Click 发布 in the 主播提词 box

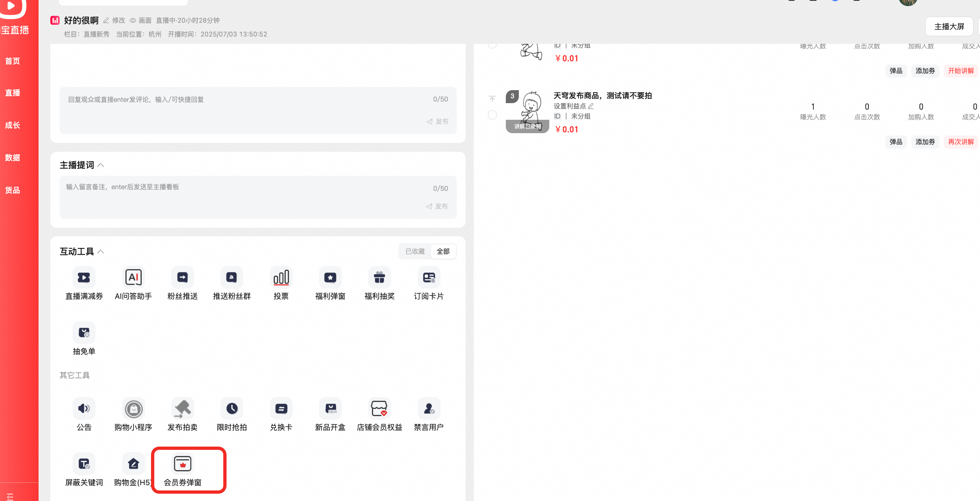437,206
